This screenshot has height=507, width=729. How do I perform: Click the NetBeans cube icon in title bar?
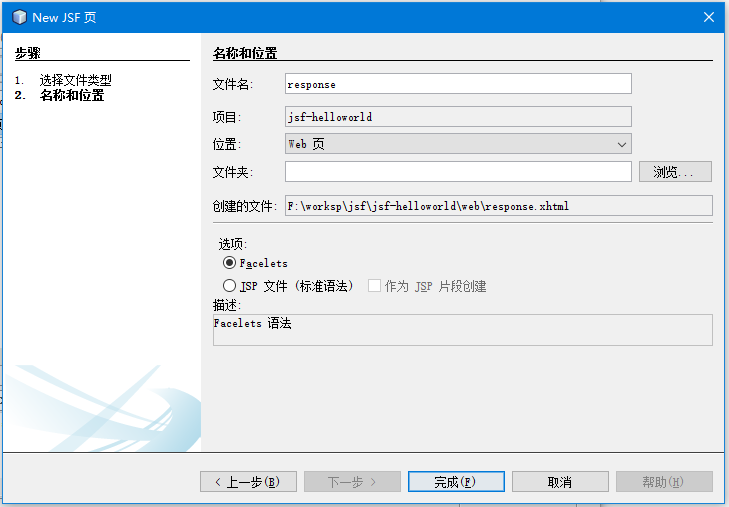point(19,17)
